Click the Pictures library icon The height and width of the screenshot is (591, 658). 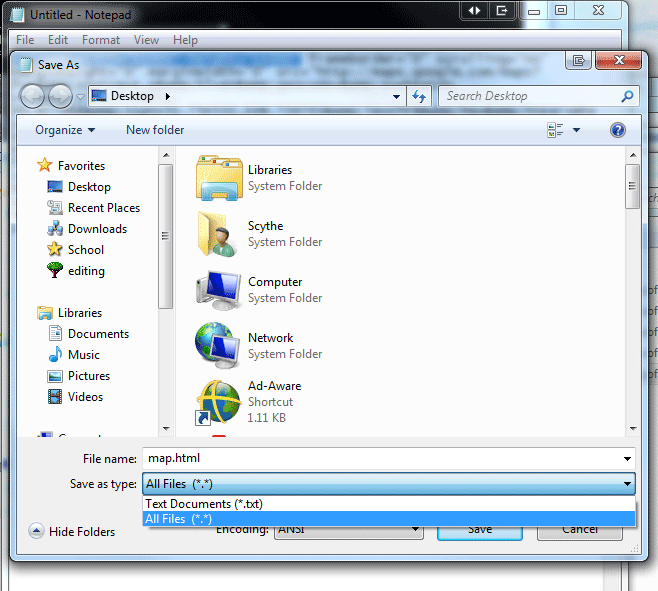(x=55, y=376)
